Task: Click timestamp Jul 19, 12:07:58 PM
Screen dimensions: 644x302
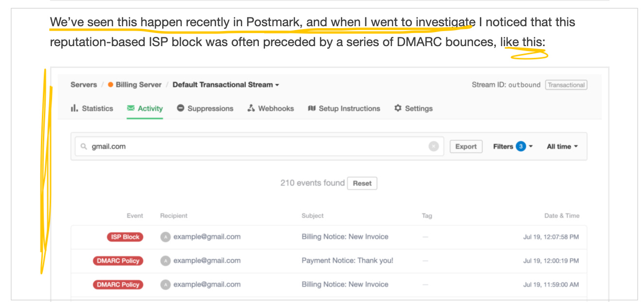Action: (x=551, y=237)
